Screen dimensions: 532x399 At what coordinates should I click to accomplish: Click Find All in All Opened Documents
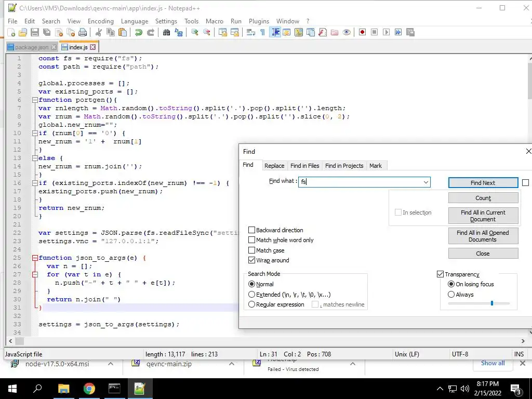point(483,236)
